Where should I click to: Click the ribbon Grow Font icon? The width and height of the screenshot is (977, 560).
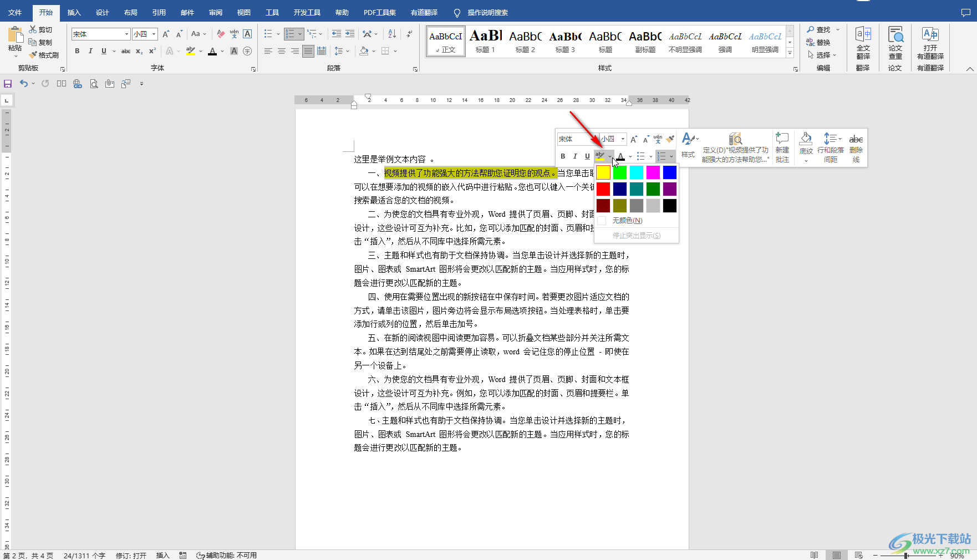point(166,34)
